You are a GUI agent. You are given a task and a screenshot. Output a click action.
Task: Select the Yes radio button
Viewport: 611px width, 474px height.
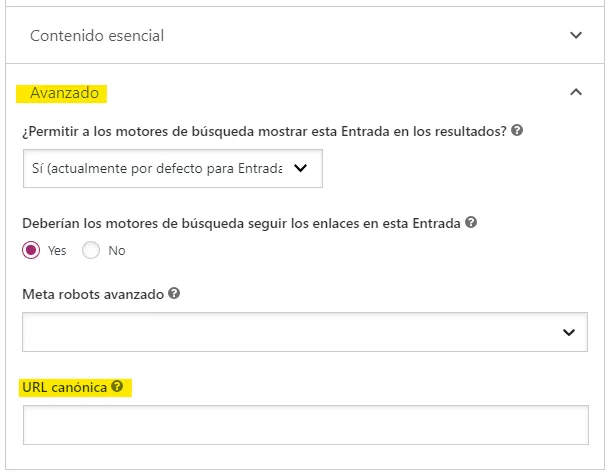click(x=31, y=250)
